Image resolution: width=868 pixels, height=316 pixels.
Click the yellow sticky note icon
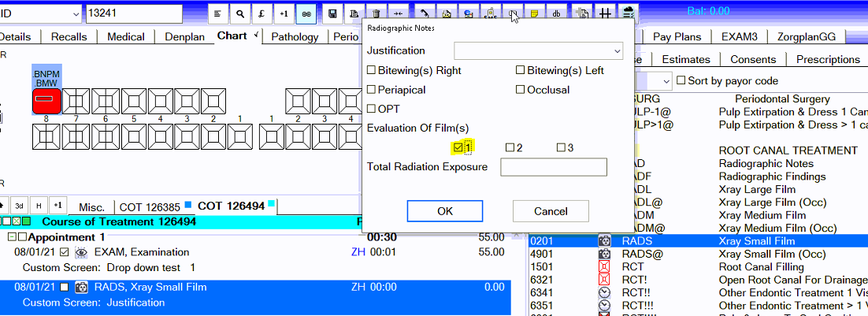tap(535, 13)
